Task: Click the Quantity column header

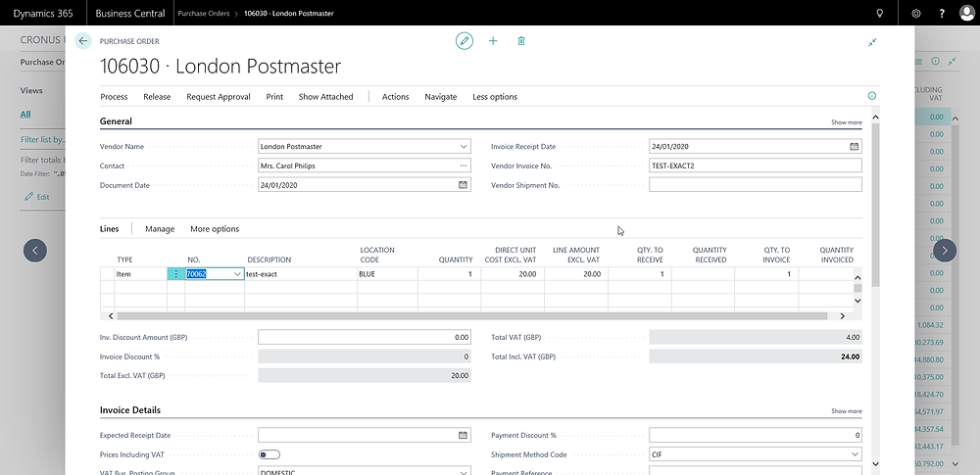Action: coord(456,260)
